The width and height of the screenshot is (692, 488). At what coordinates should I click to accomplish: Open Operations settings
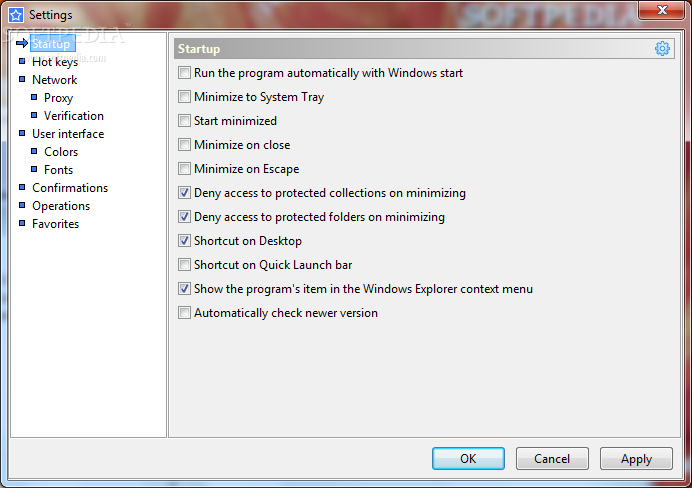click(61, 206)
